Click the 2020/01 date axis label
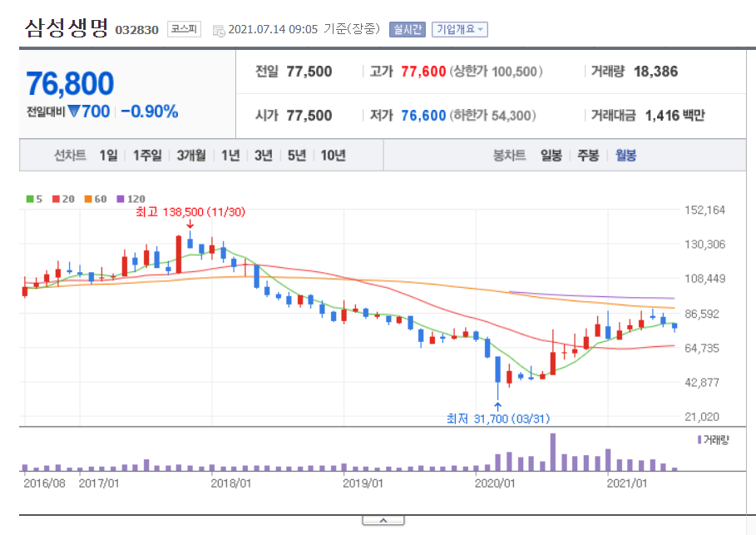Screen dimensions: 756x535 pos(495,483)
